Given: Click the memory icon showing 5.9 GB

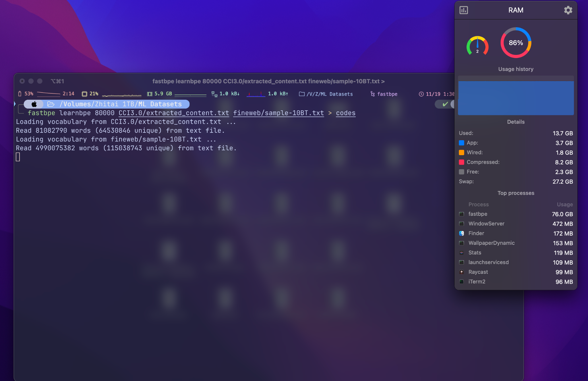Looking at the screenshot, I should (150, 93).
